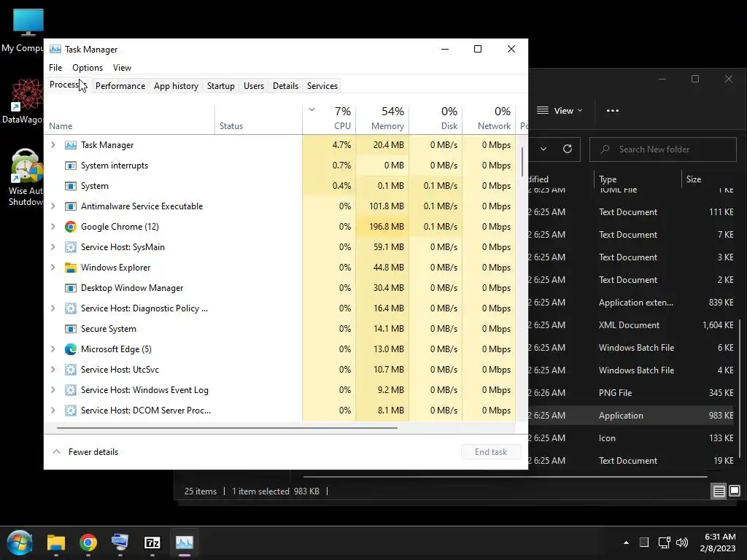Image resolution: width=747 pixels, height=560 pixels.
Task: Click the computer-monitor taskbar icon
Action: coord(120,542)
